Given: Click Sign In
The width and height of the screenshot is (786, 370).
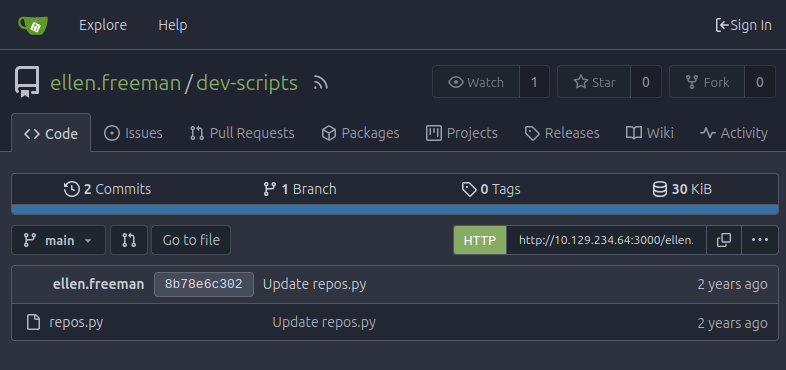Looking at the screenshot, I should tap(743, 25).
